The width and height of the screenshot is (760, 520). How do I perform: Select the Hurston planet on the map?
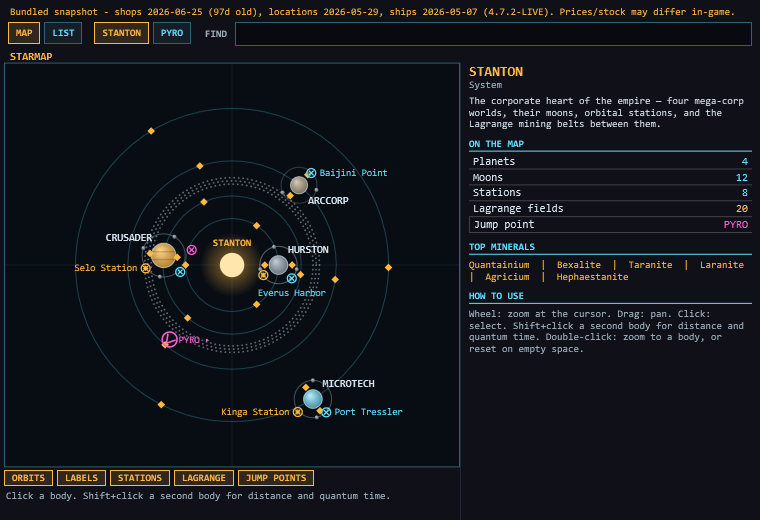(278, 265)
